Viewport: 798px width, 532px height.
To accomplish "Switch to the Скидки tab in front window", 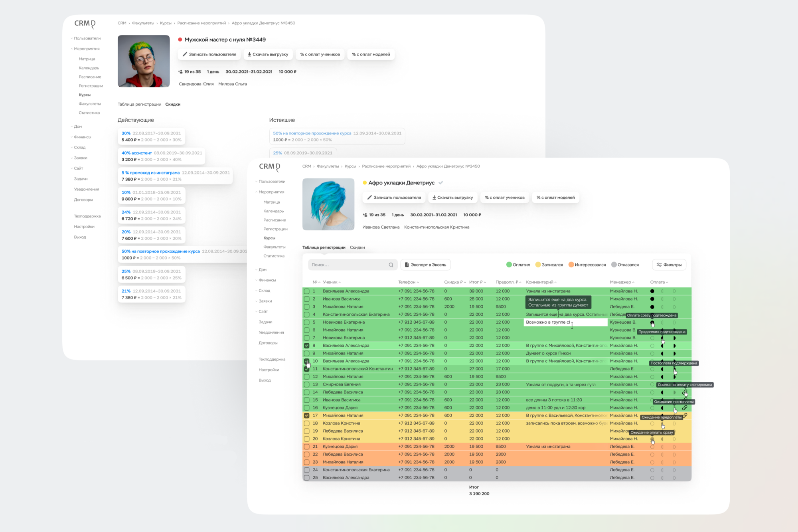I will [x=357, y=247].
